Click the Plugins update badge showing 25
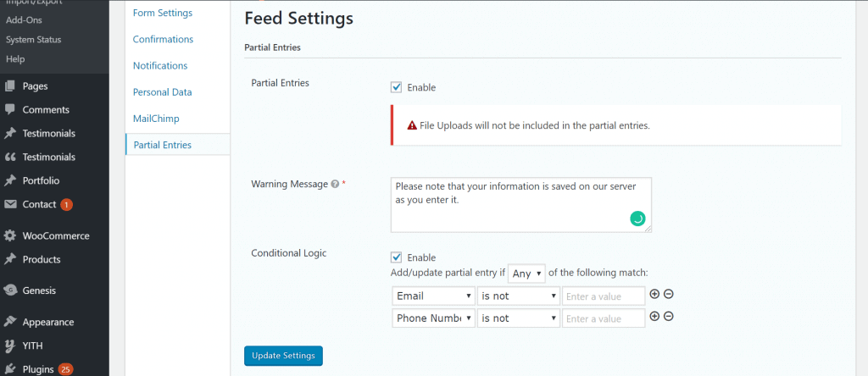 click(x=66, y=369)
